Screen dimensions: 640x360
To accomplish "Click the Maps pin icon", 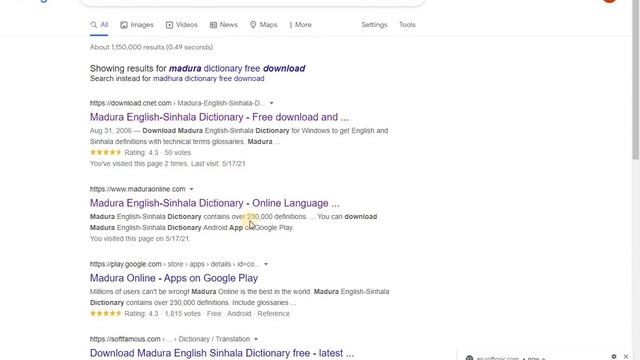I will [x=253, y=25].
